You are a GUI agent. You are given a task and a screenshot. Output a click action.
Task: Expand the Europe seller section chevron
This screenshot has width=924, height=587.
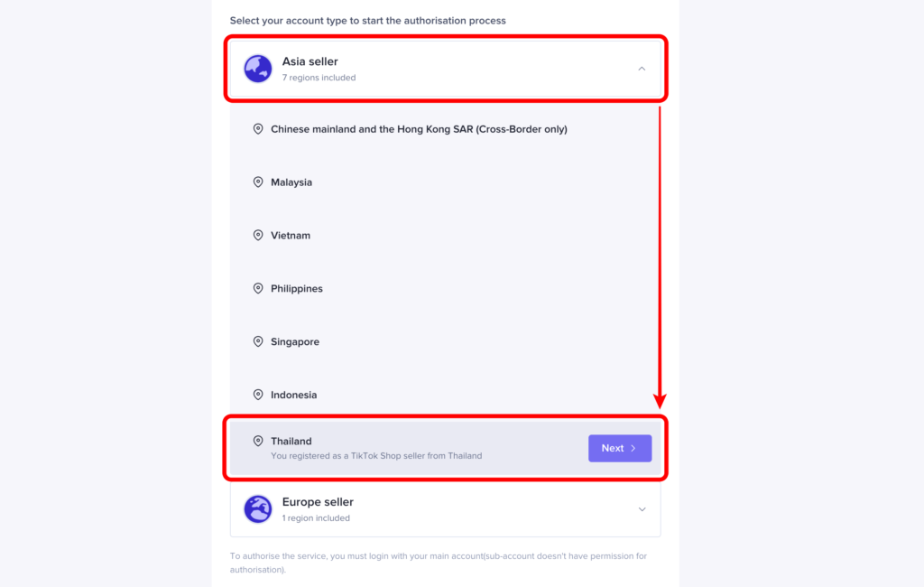point(642,509)
